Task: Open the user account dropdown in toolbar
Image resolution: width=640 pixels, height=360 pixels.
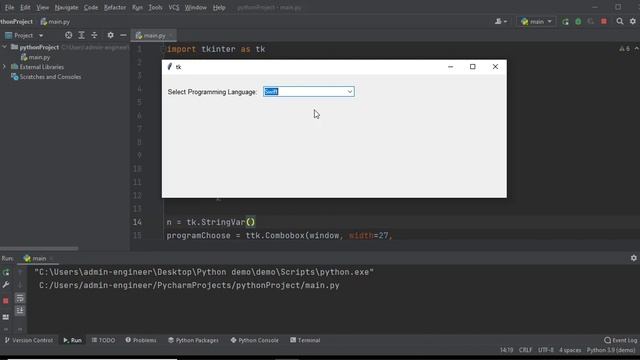Action: pos(501,21)
